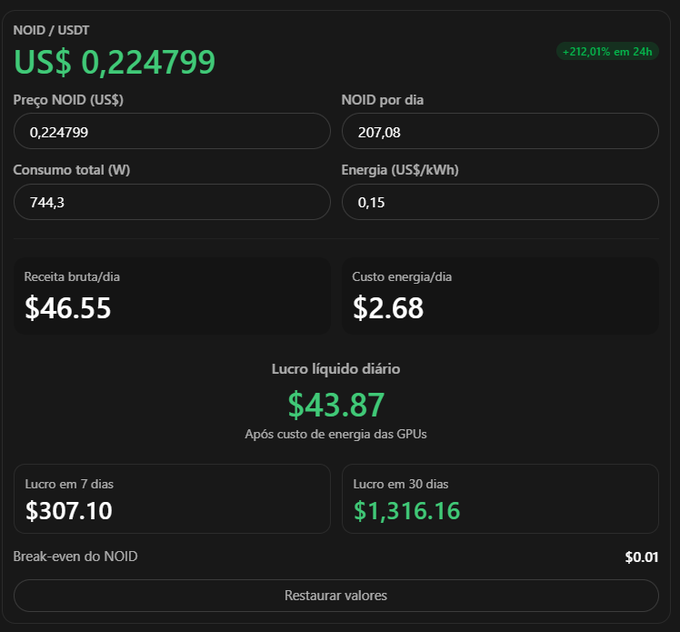The image size is (680, 632).
Task: Click the +212,01% em 24h badge
Action: [x=607, y=52]
